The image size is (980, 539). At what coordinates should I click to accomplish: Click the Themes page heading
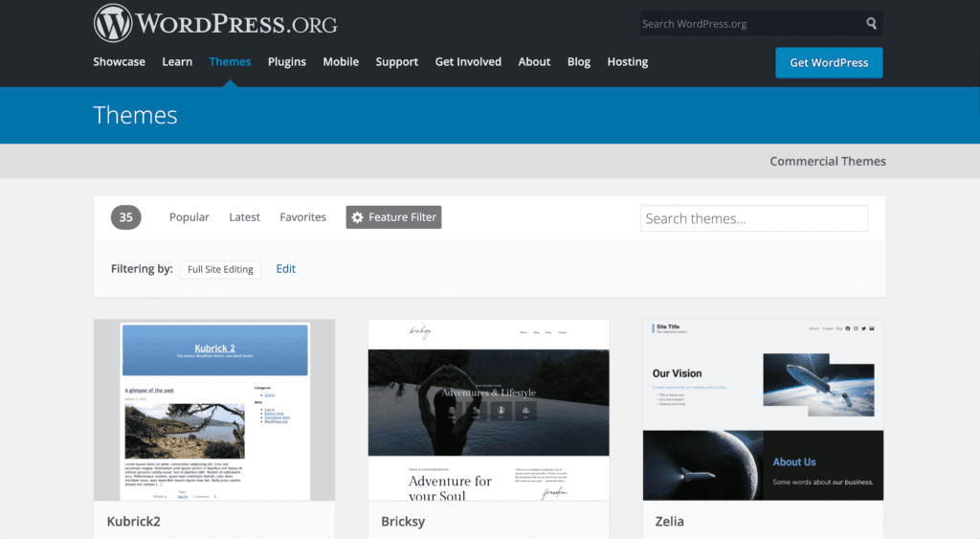tap(135, 115)
